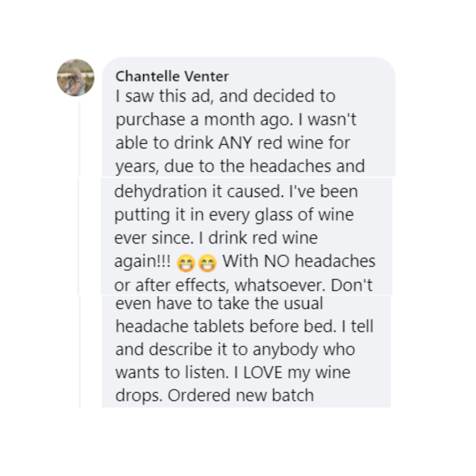Click the text "ever since. I drink red wine"
476x476 pixels.
pyautogui.click(x=216, y=238)
